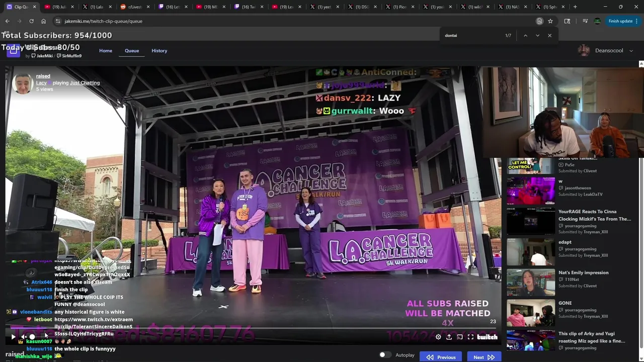The height and width of the screenshot is (362, 644).
Task: View site information icon in address bar
Action: pos(58,21)
